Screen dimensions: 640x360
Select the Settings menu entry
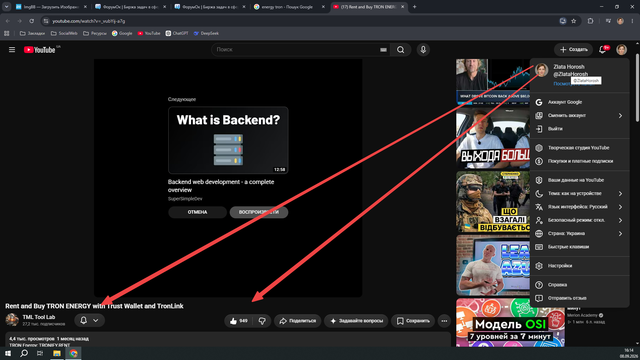pyautogui.click(x=579, y=266)
